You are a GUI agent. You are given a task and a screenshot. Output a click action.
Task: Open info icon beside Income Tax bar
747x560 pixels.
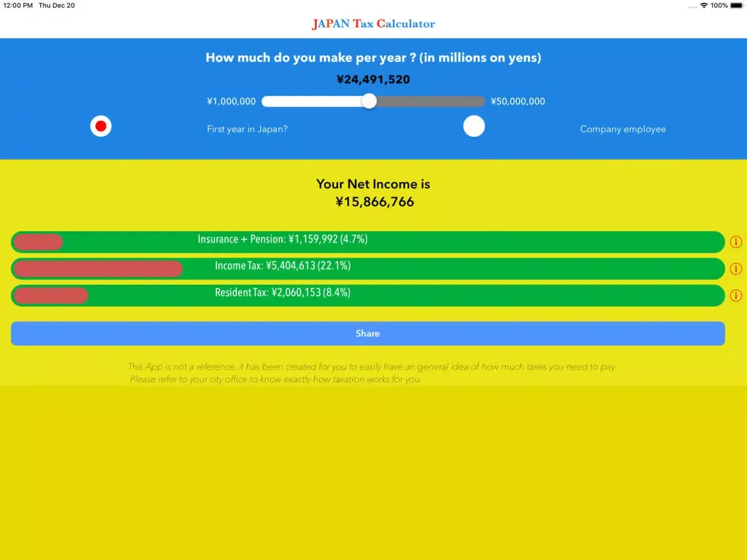736,269
